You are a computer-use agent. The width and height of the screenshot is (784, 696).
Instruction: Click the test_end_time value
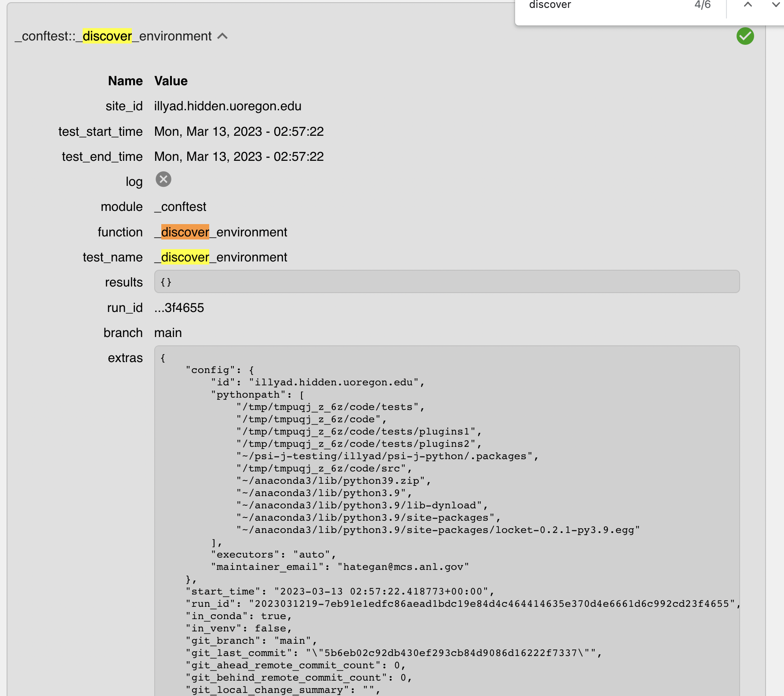239,156
